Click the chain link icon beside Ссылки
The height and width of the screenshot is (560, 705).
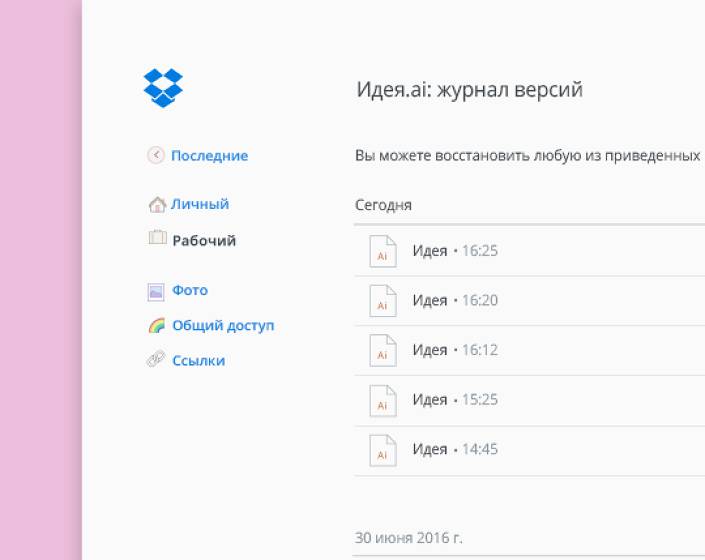156,359
